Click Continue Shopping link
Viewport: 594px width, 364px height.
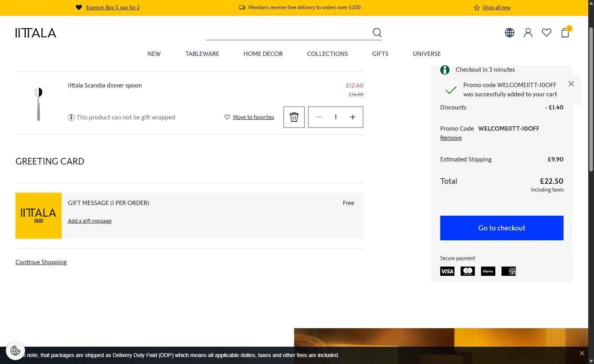41,262
